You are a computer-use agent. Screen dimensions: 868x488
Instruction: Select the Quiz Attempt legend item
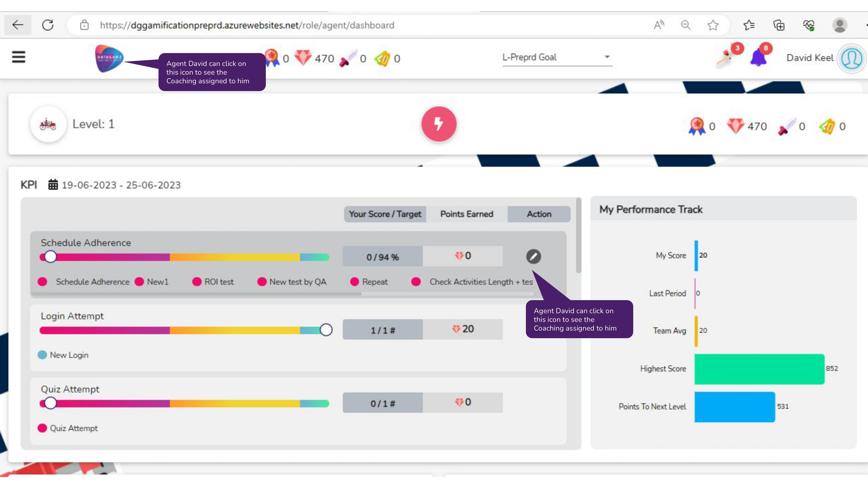[x=68, y=428]
